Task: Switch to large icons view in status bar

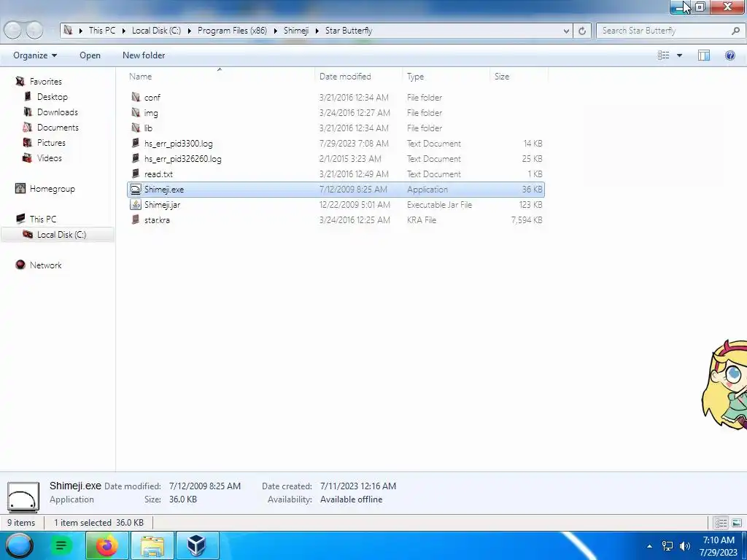Action: pos(737,523)
